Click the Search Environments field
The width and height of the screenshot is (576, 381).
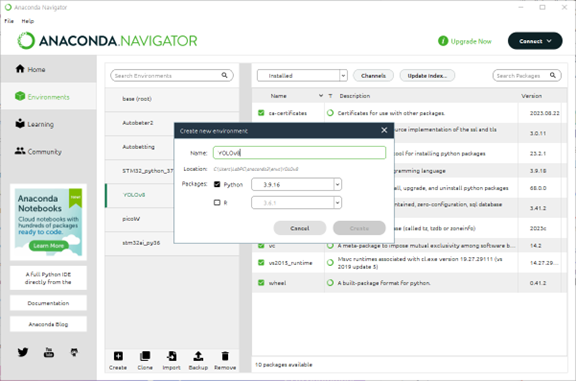(172, 75)
